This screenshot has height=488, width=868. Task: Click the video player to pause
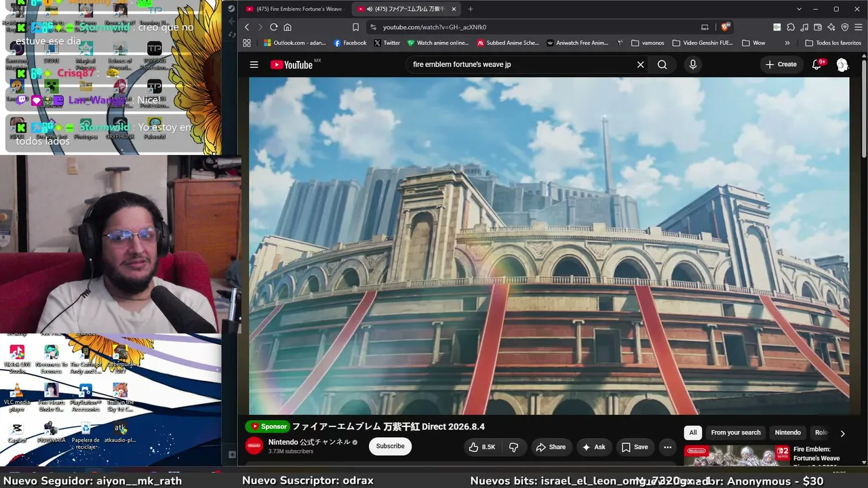pos(549,245)
